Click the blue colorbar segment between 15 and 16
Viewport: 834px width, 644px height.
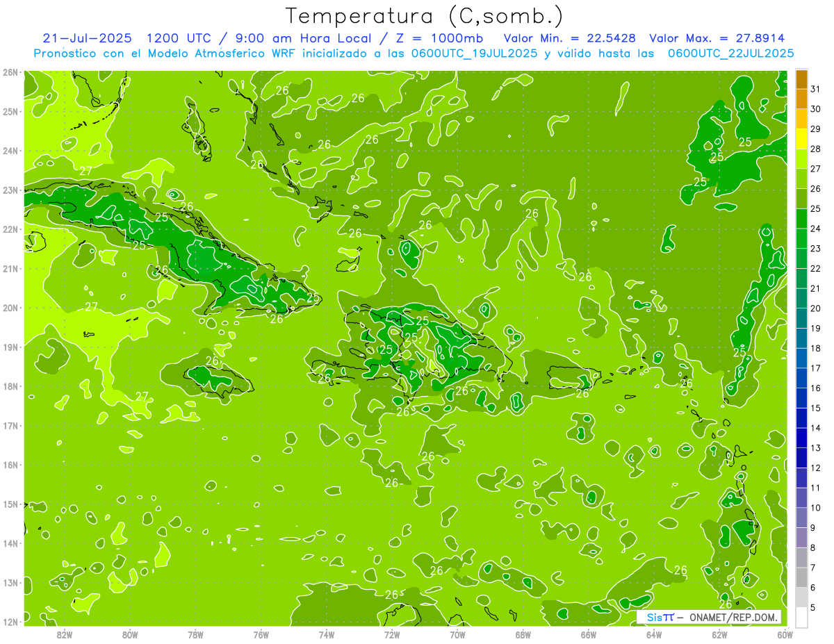(x=801, y=398)
